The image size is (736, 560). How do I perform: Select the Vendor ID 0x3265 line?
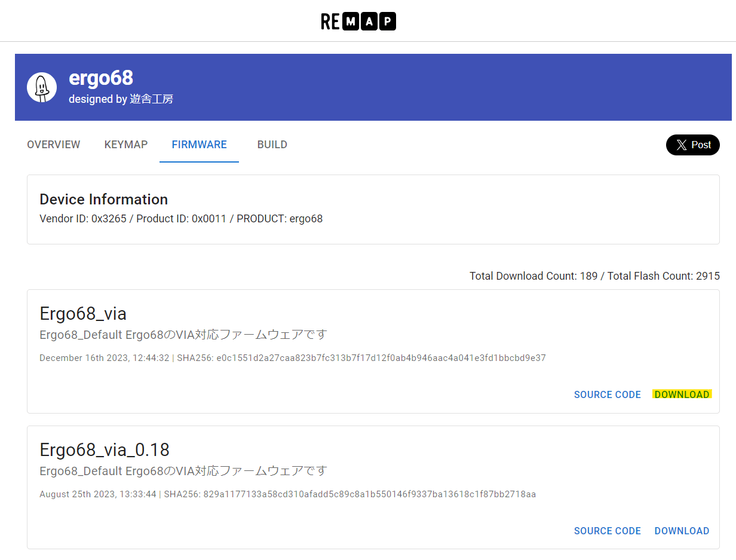[x=181, y=219]
